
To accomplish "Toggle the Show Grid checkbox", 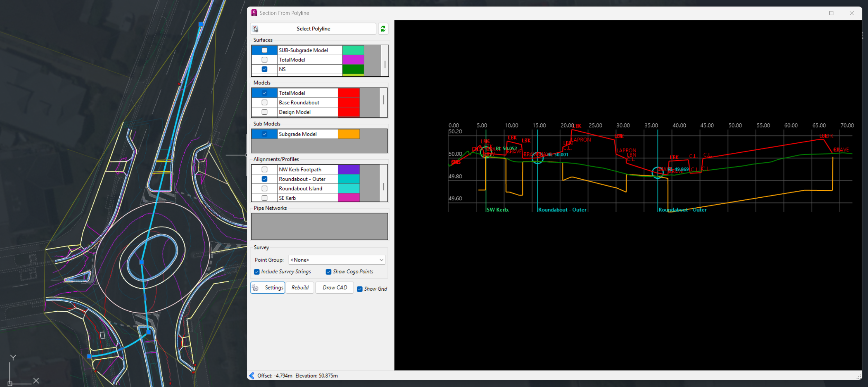I will (x=360, y=289).
